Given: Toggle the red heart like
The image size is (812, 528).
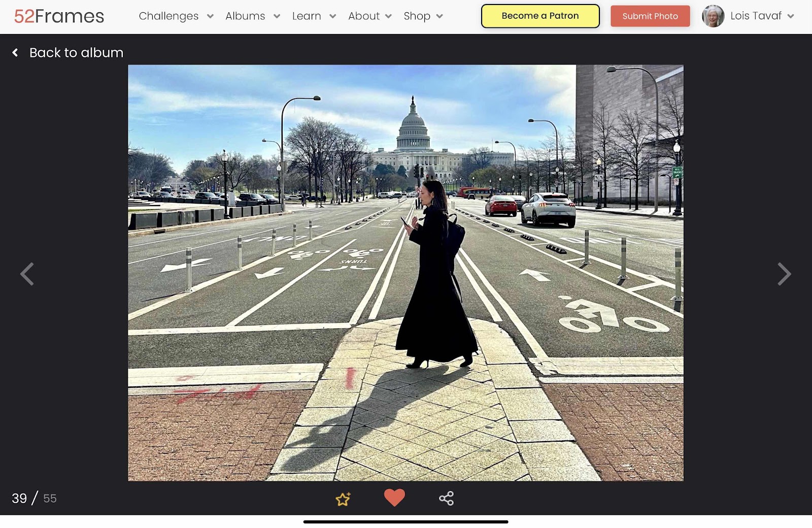Looking at the screenshot, I should [x=394, y=498].
